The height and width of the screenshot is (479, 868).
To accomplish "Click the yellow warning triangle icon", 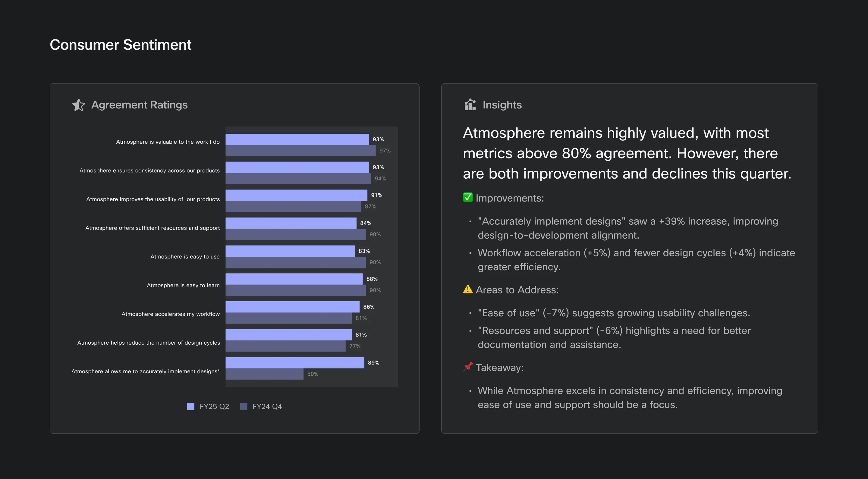I will click(x=468, y=289).
